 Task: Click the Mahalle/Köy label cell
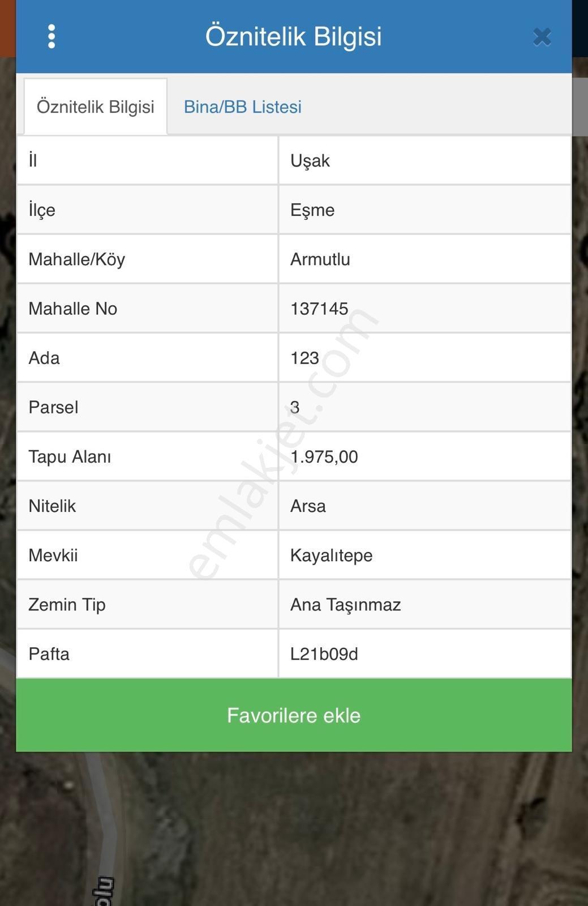[x=147, y=259]
